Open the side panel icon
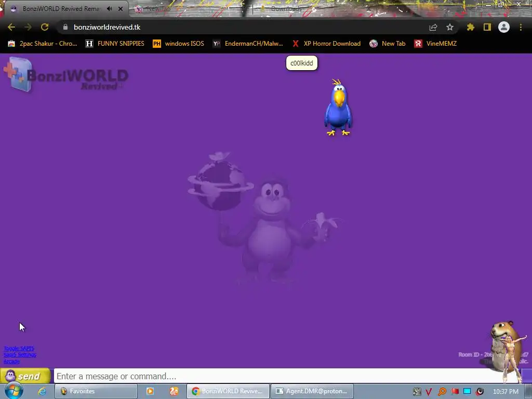Screen dimensions: 532x399 tap(487, 27)
